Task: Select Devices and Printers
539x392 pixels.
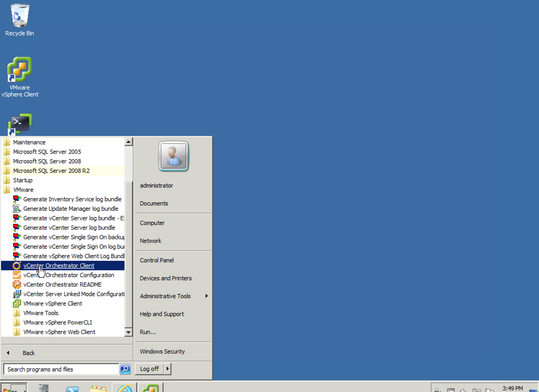Action: 166,278
